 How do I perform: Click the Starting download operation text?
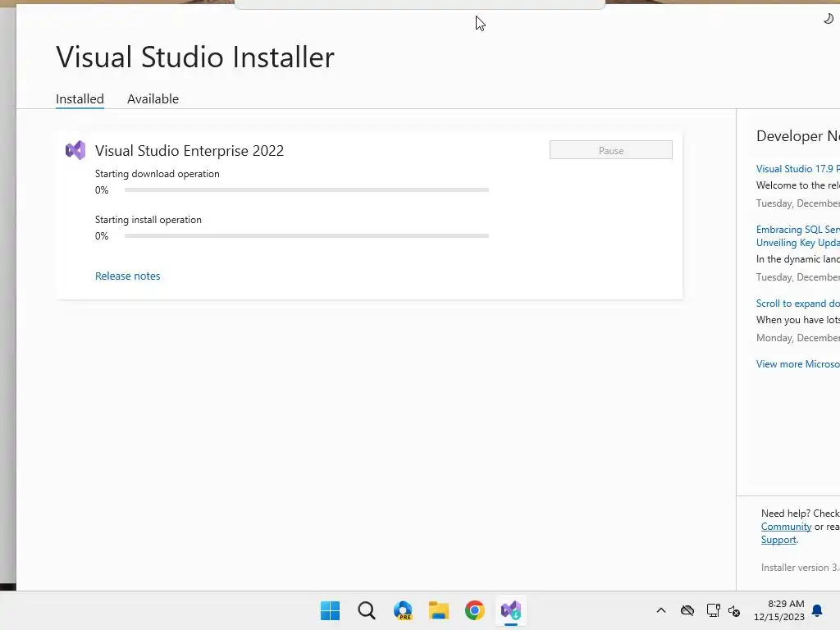pos(157,174)
